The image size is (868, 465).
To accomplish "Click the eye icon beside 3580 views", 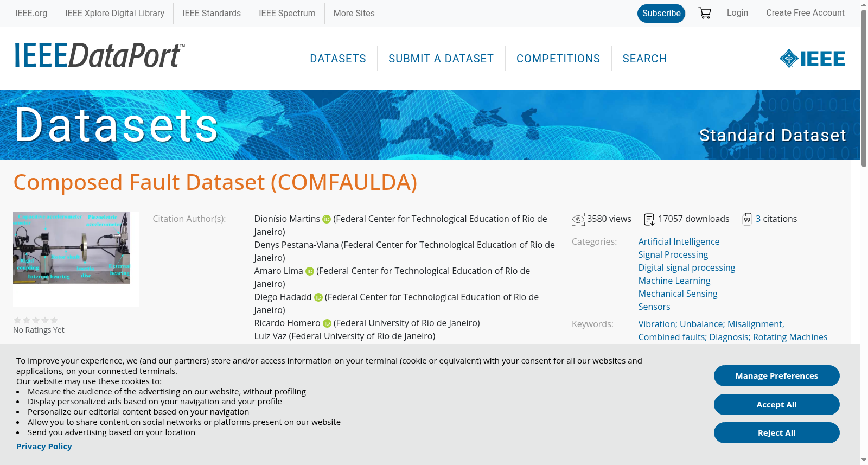I will tap(578, 219).
